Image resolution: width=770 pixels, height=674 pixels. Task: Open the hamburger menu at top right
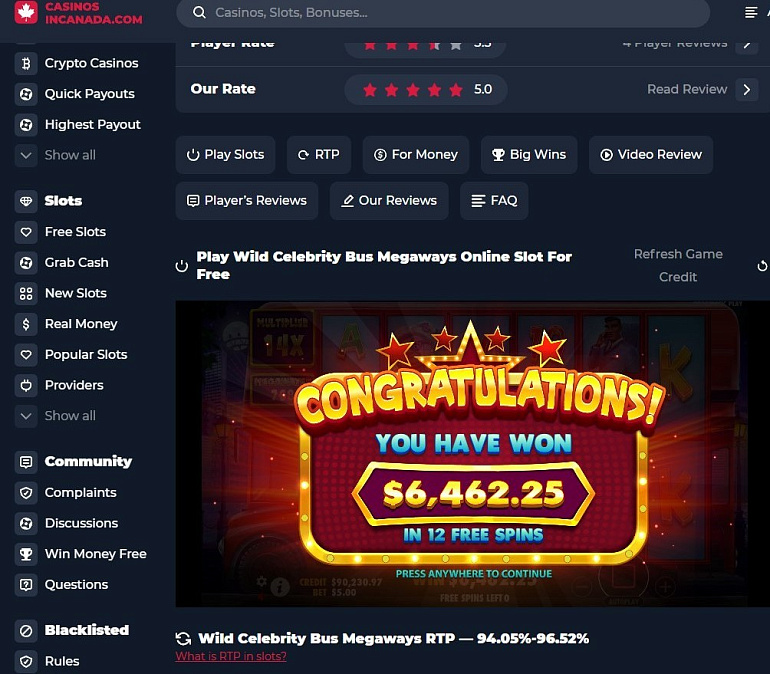click(x=751, y=12)
